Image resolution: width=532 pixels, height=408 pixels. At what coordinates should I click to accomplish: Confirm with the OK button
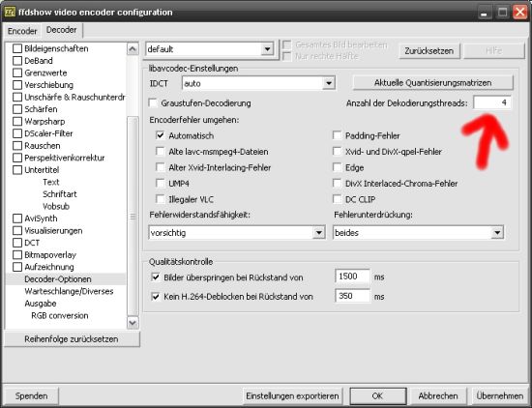[377, 395]
